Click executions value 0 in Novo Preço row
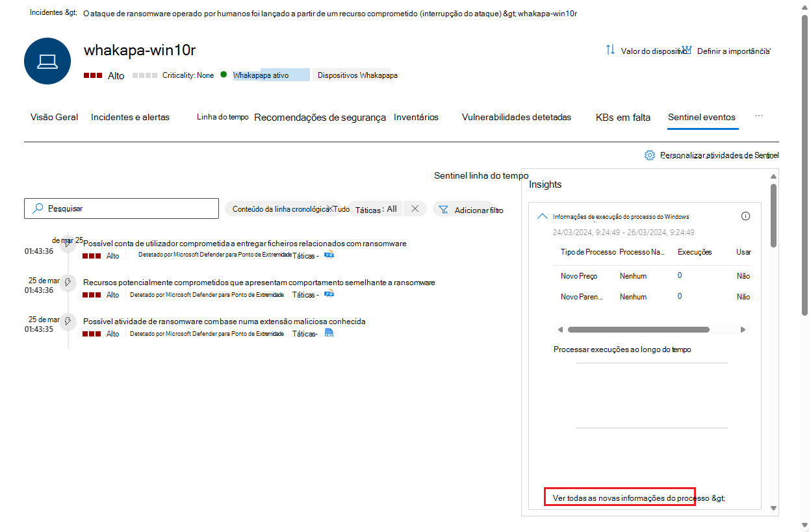Image resolution: width=809 pixels, height=532 pixels. (680, 275)
